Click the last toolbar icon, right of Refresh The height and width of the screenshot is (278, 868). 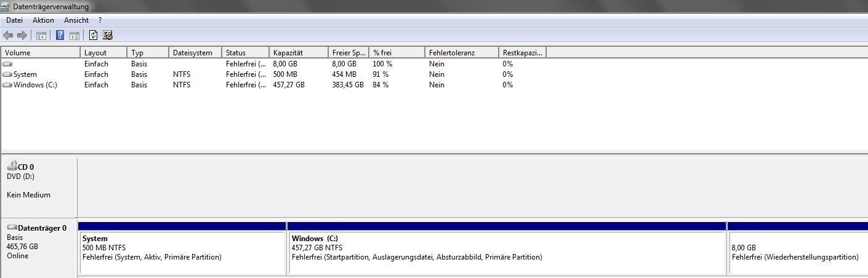pos(108,36)
